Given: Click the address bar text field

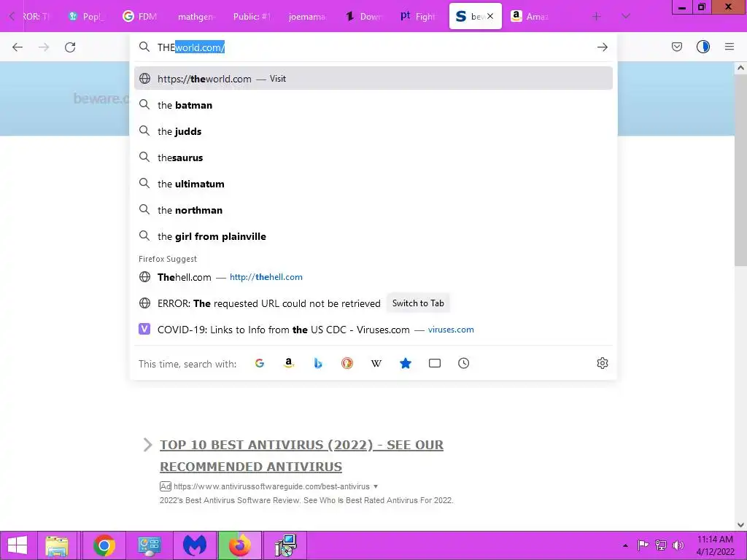Looking at the screenshot, I should point(373,47).
